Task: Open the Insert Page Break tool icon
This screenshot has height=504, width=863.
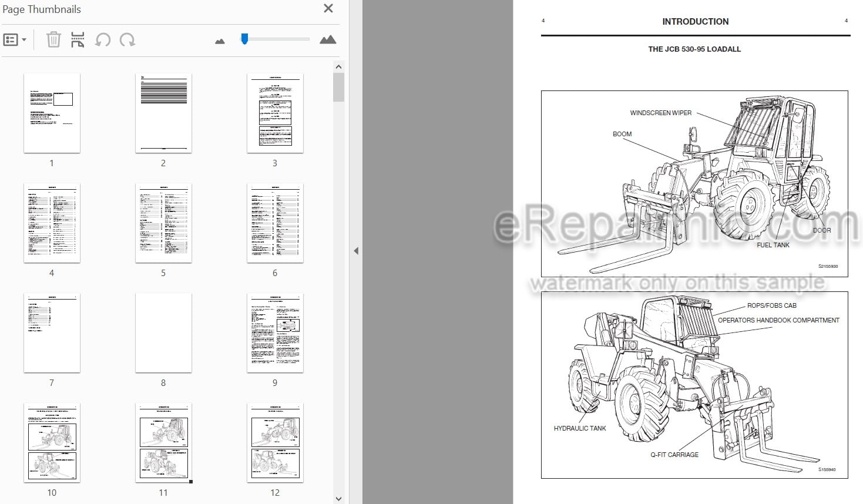Action: pos(78,40)
